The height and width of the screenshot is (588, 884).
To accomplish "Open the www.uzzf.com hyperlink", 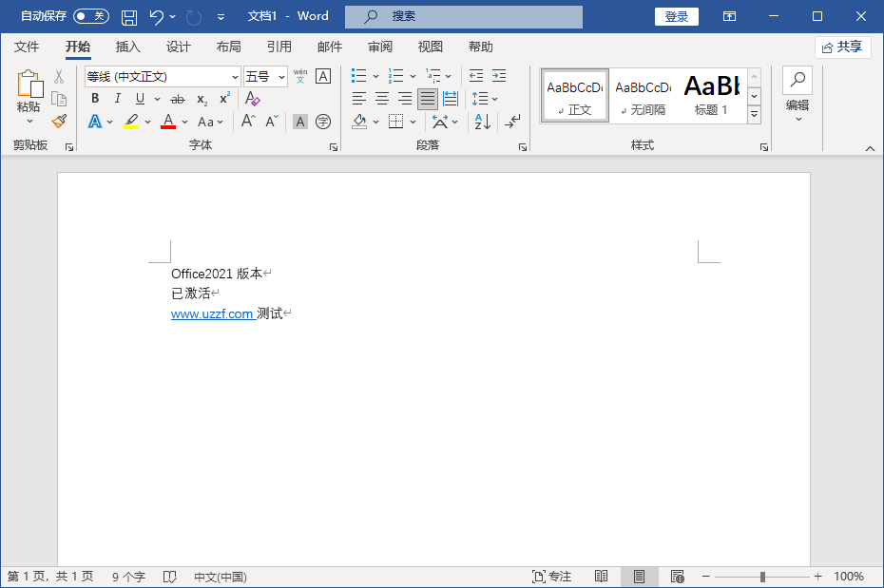I will click(212, 313).
